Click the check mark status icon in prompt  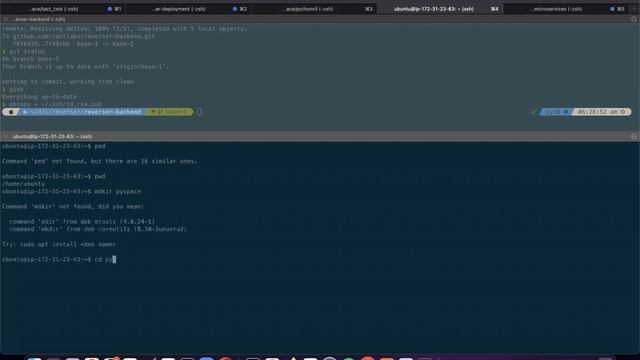(533, 112)
